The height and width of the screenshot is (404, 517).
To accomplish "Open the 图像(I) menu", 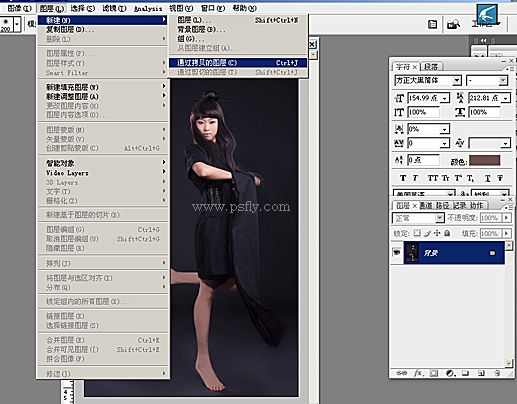I will click(19, 8).
